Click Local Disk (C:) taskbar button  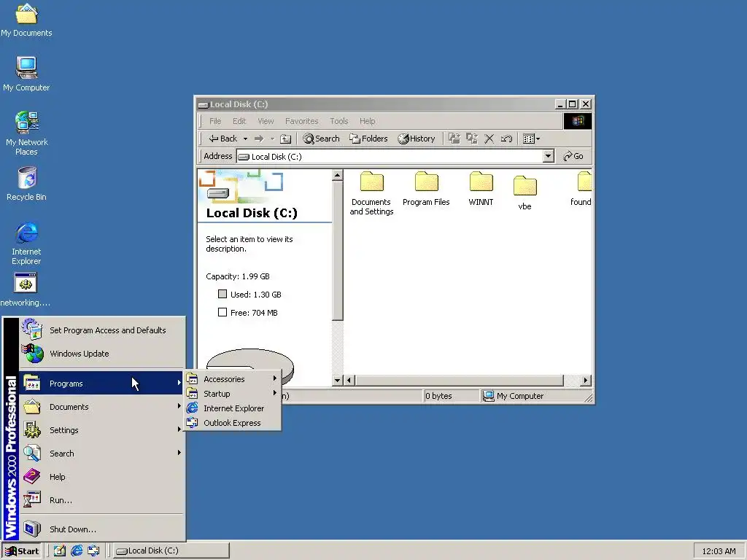[171, 551]
